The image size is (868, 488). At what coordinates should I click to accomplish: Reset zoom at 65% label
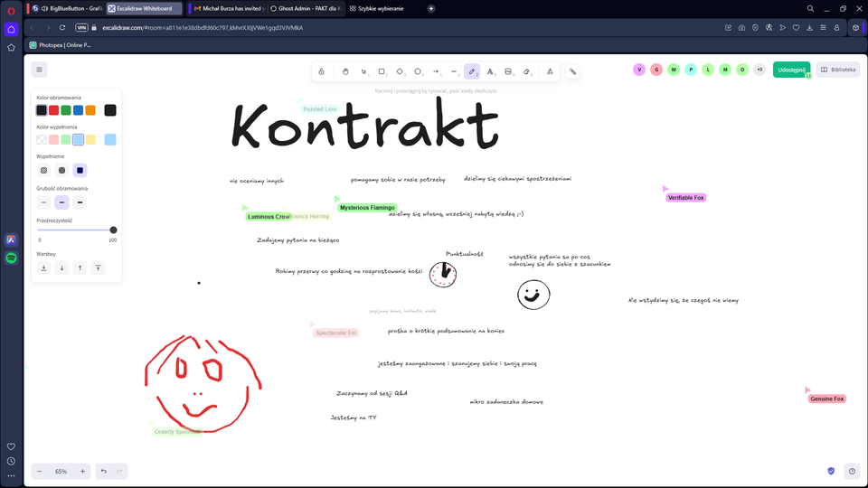[61, 472]
